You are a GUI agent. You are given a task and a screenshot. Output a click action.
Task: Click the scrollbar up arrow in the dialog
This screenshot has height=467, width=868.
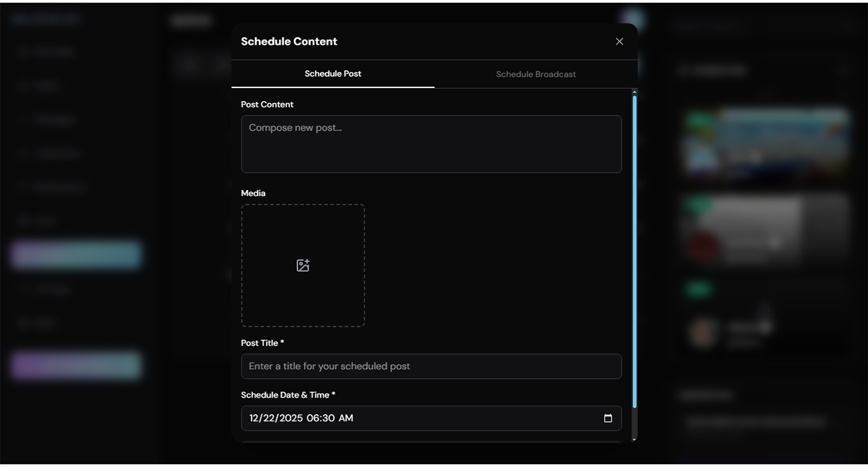point(634,91)
